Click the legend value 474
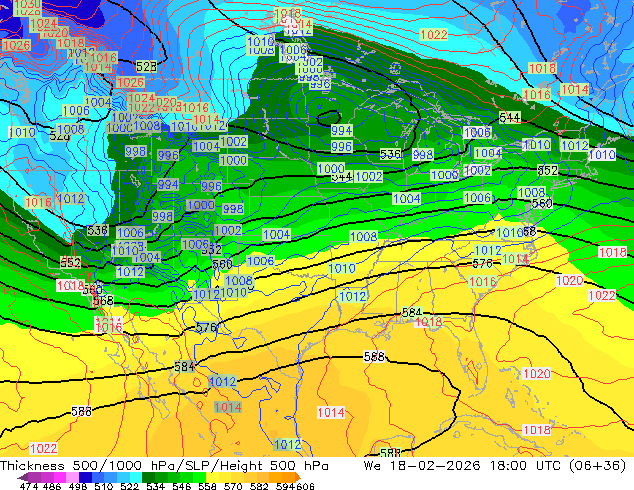 (x=29, y=486)
